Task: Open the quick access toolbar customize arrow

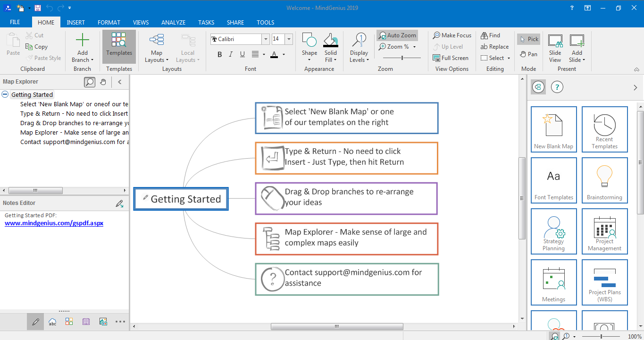Action: point(70,8)
